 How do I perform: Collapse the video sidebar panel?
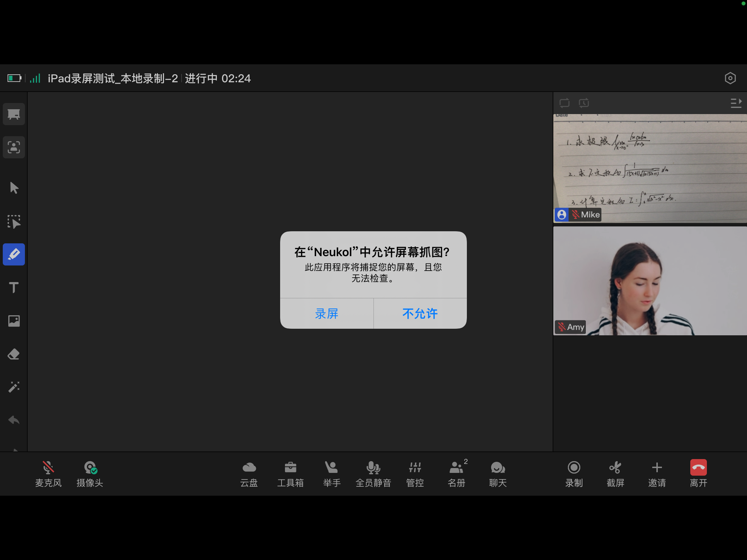(x=736, y=103)
